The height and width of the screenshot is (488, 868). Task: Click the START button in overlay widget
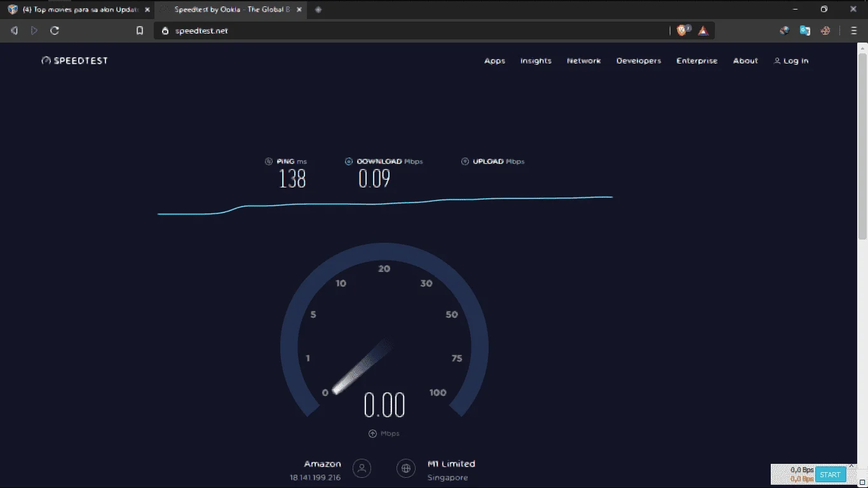[830, 475]
